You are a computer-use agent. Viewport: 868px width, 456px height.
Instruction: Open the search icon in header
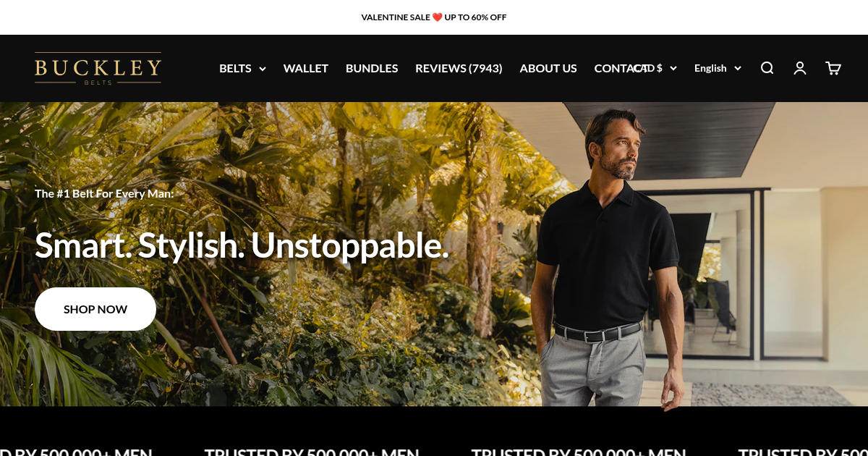767,68
